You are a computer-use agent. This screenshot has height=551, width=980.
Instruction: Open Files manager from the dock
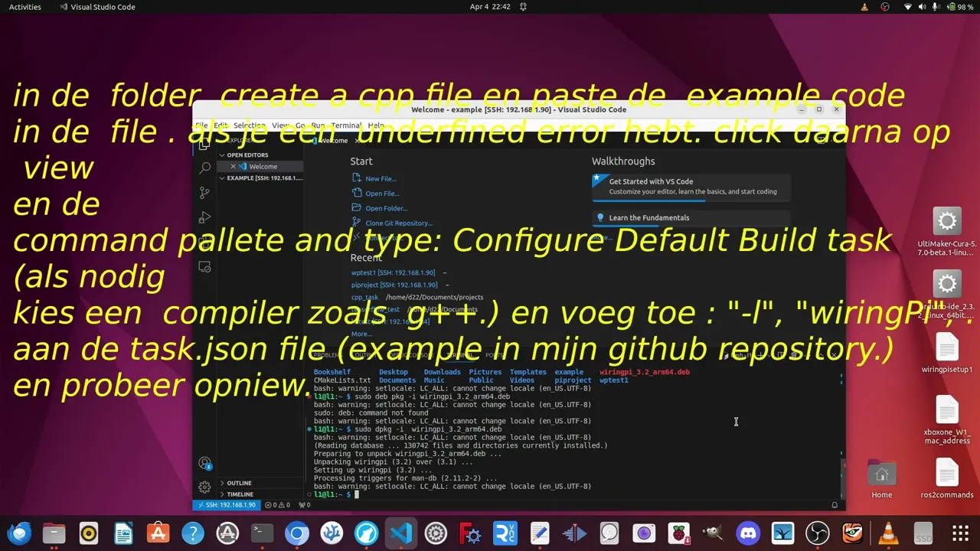click(x=54, y=533)
